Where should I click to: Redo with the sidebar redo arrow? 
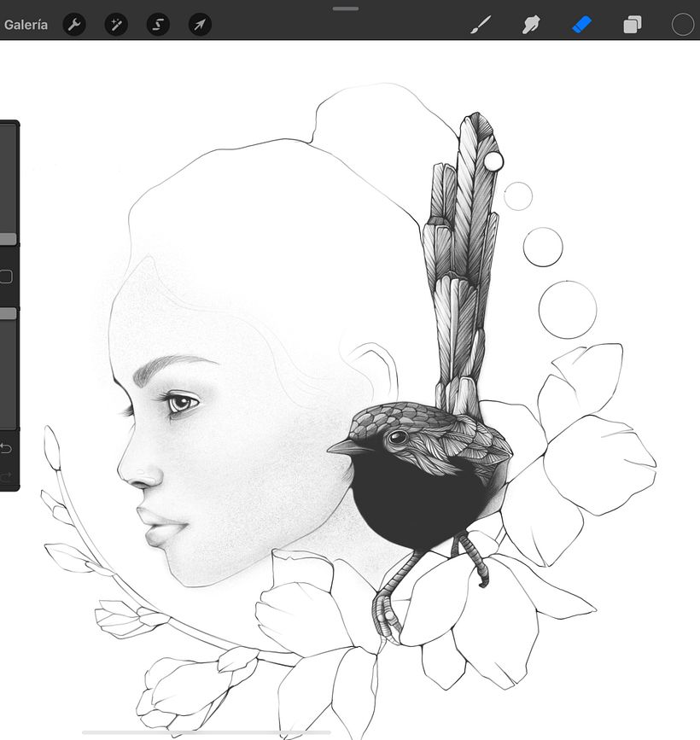pos(6,477)
